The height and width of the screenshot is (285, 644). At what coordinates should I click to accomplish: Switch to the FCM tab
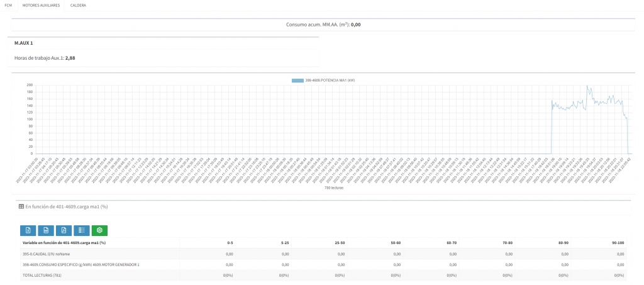8,5
